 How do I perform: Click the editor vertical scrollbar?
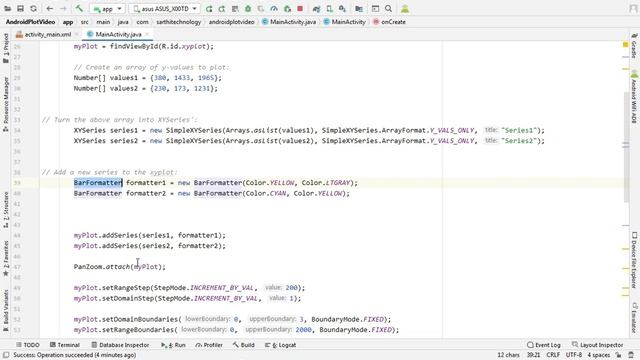pos(626,147)
